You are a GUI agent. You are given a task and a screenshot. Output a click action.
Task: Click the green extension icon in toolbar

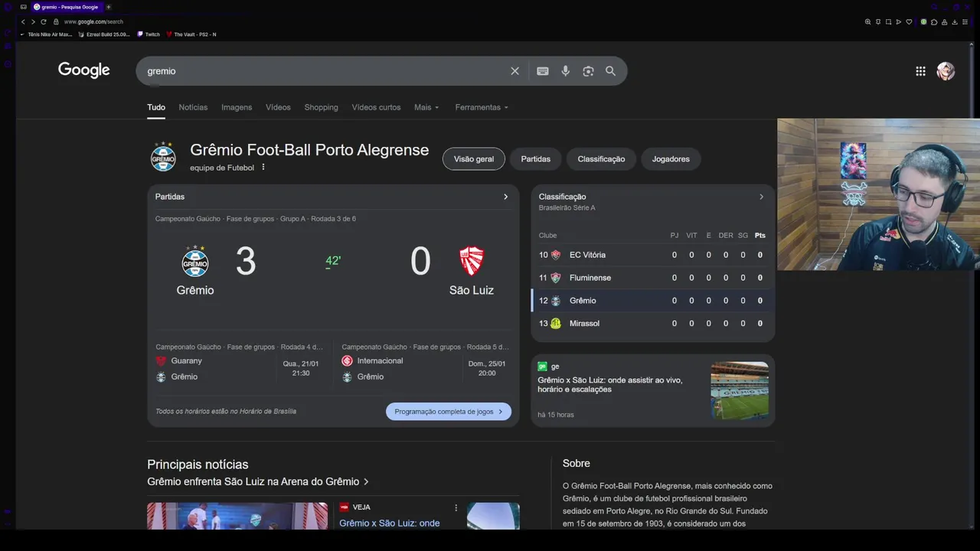[x=923, y=22]
